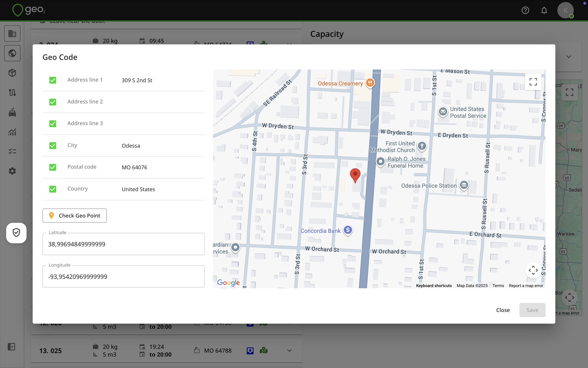Toggle the sidebar collapse panel icon
The width and height of the screenshot is (588, 368).
point(11,347)
